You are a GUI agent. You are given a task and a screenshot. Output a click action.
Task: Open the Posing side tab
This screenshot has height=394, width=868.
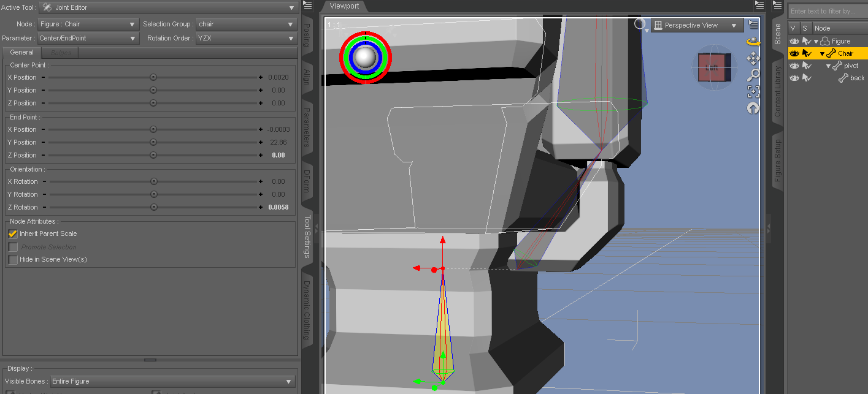pyautogui.click(x=307, y=35)
